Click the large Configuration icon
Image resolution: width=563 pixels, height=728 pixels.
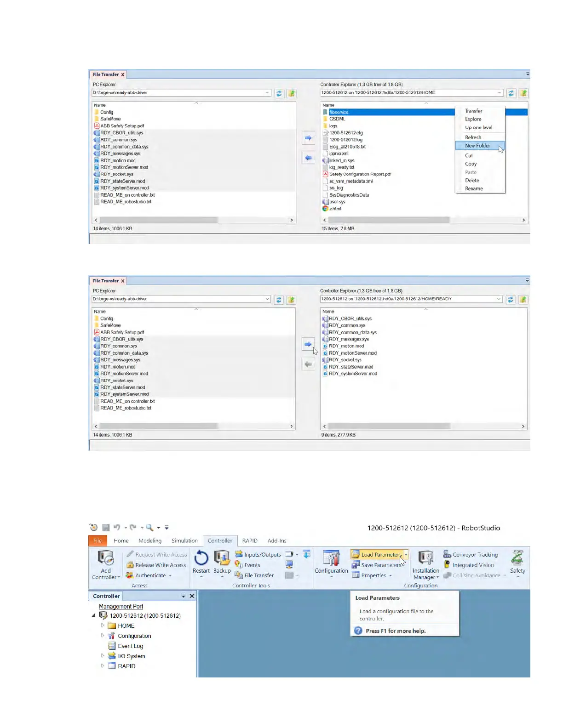(x=331, y=558)
